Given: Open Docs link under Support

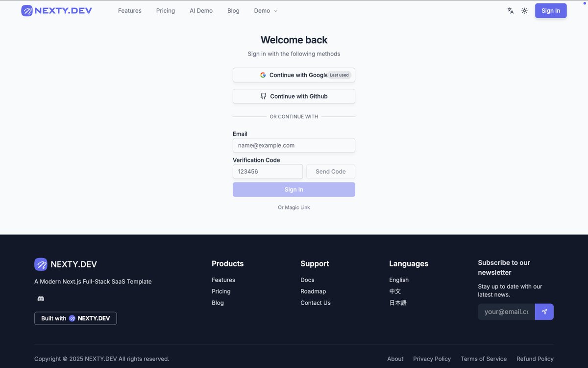Looking at the screenshot, I should click(307, 280).
